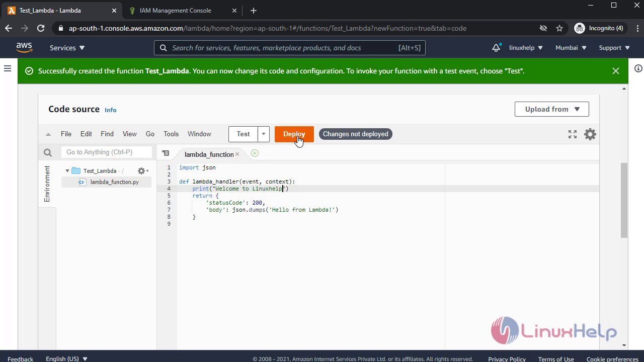Click the Info link next to Code source

click(111, 110)
